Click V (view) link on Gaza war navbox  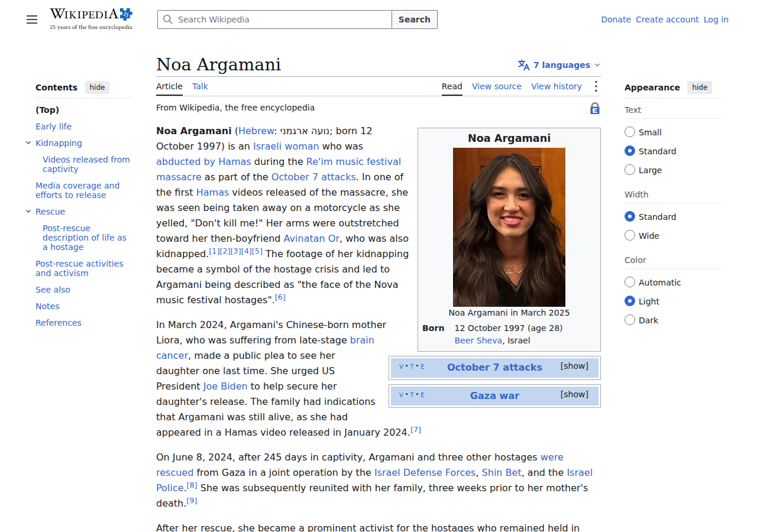402,395
